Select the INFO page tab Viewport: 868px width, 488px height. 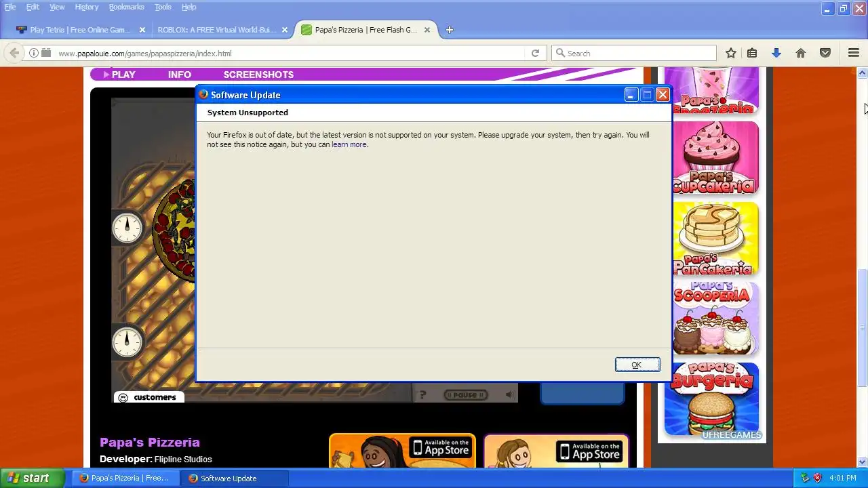point(180,75)
